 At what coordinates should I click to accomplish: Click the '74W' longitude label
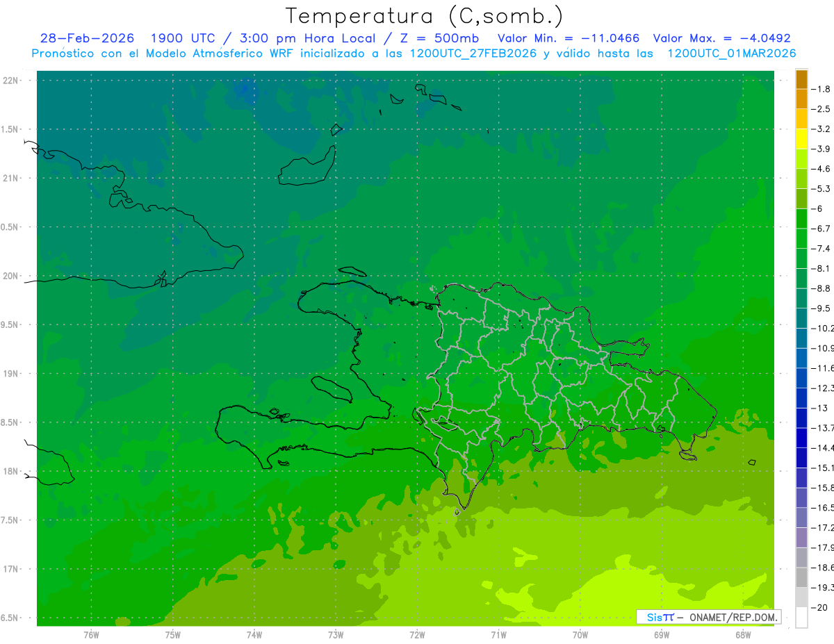254,635
